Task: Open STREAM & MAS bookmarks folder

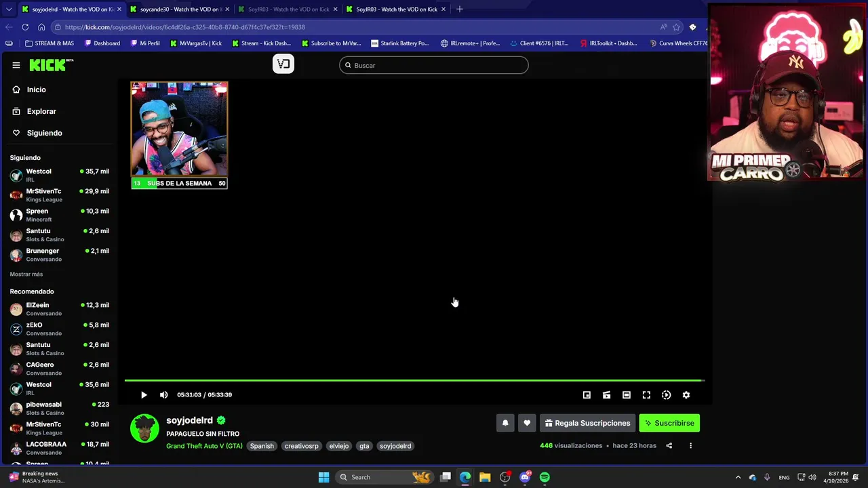Action: pos(50,43)
